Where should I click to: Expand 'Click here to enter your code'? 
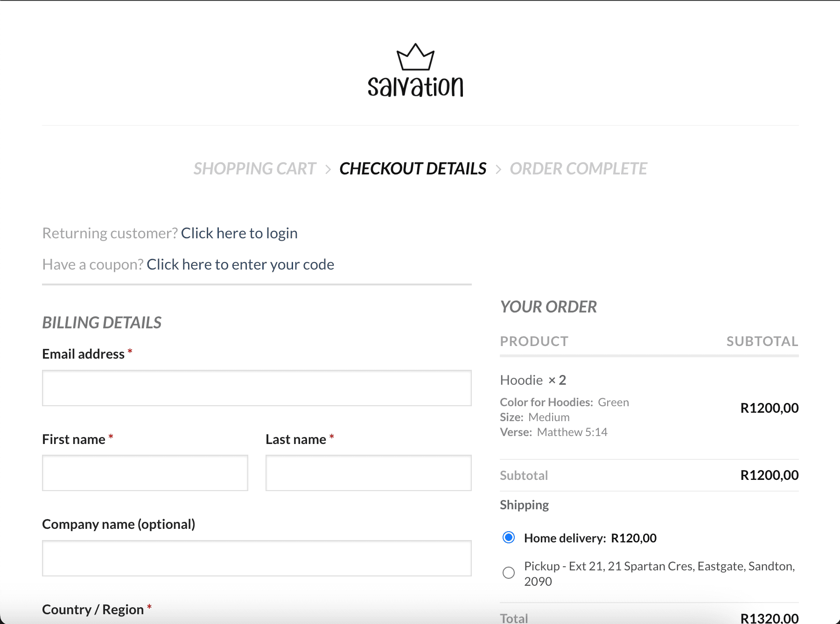pyautogui.click(x=240, y=264)
